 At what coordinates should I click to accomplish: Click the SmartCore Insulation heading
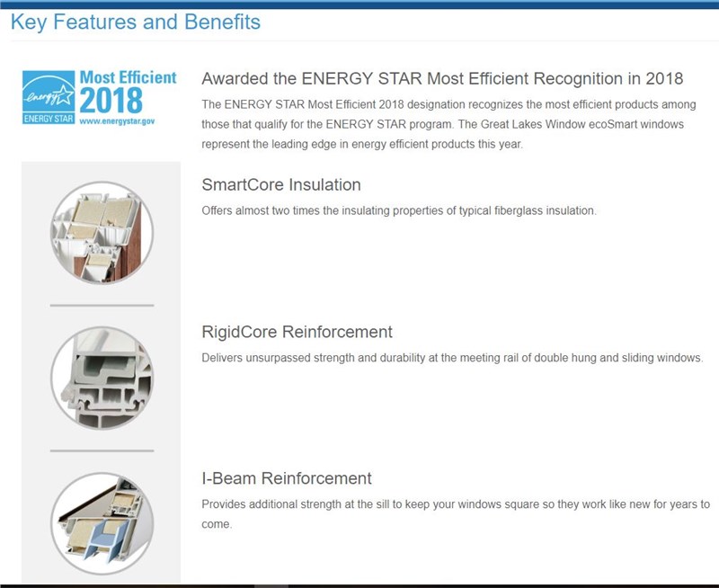click(x=281, y=185)
